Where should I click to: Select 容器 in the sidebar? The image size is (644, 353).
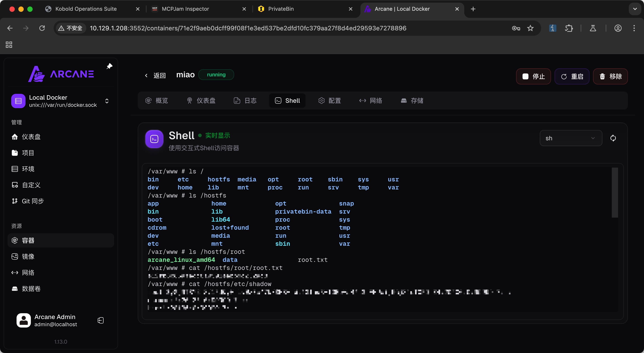point(61,240)
